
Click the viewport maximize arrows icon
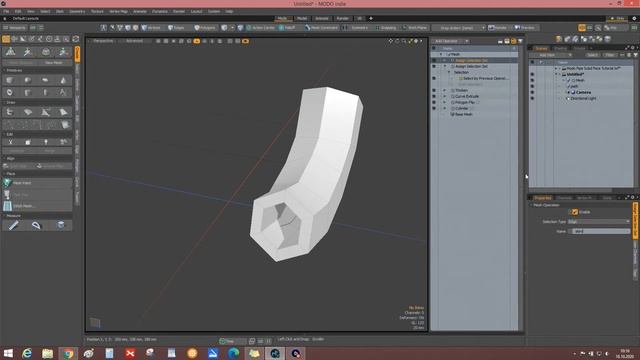[410, 41]
